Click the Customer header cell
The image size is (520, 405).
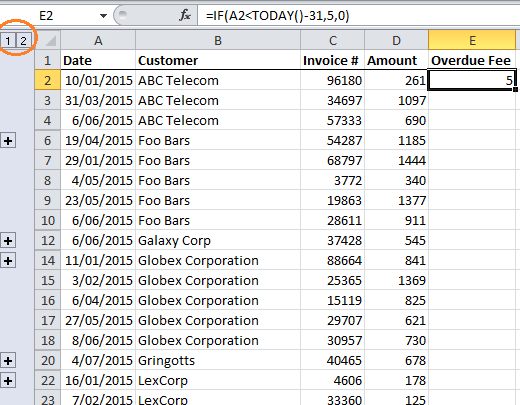218,60
